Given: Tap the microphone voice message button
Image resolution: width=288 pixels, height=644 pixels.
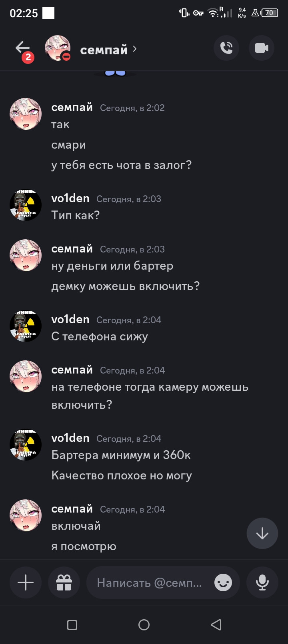Looking at the screenshot, I should [262, 582].
